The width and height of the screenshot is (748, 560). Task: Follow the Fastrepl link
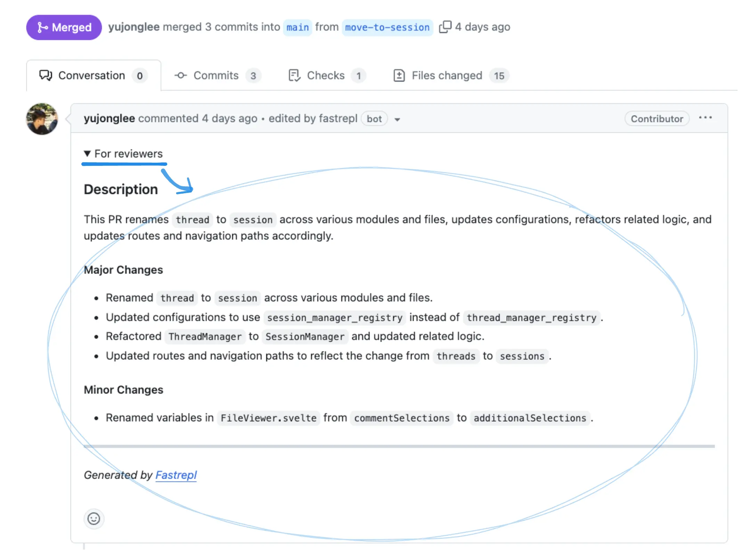pos(176,475)
